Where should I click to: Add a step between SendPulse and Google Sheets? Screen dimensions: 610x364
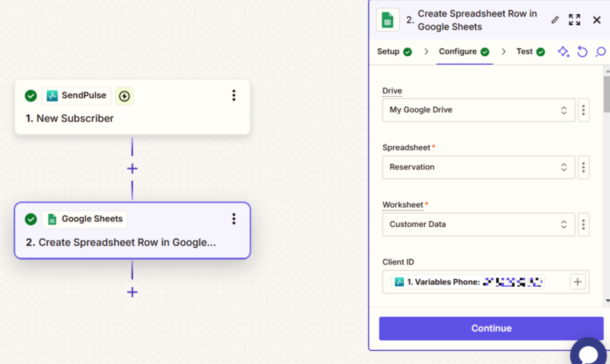[x=132, y=169]
